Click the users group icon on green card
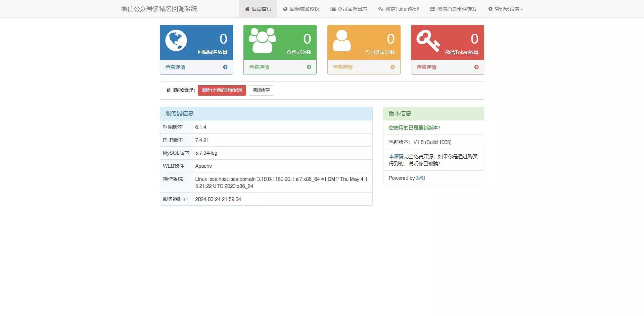644x316 pixels. tap(262, 40)
